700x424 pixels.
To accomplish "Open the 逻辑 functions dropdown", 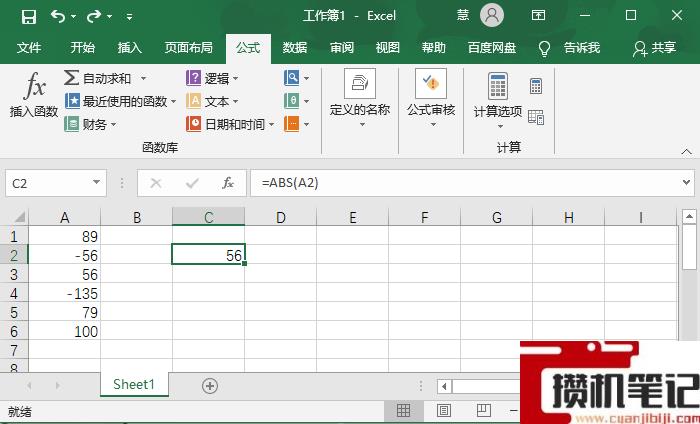I will click(212, 78).
